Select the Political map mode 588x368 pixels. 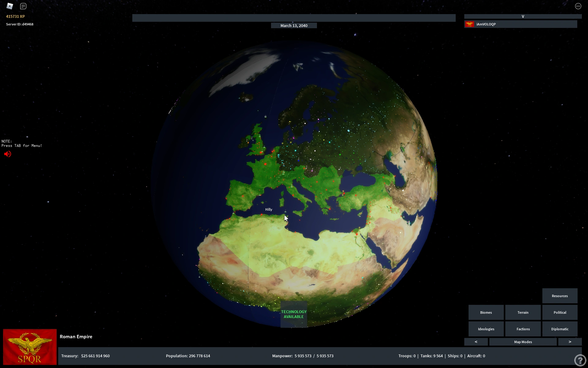[560, 312]
